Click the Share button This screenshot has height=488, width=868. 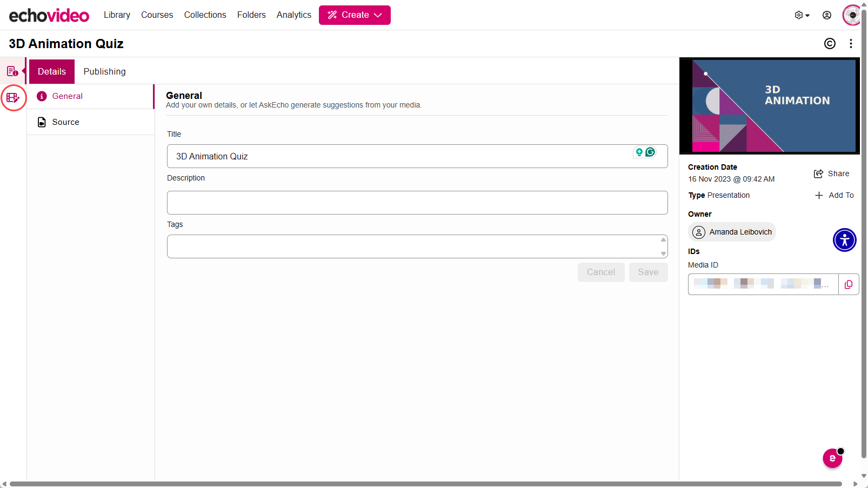pyautogui.click(x=831, y=173)
